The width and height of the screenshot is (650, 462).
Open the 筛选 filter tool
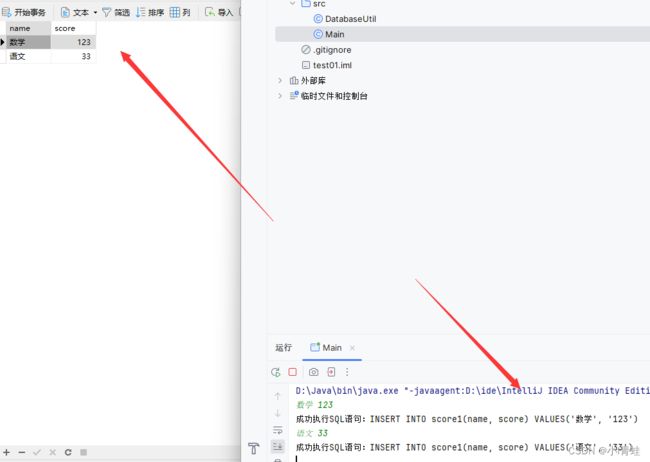[116, 12]
